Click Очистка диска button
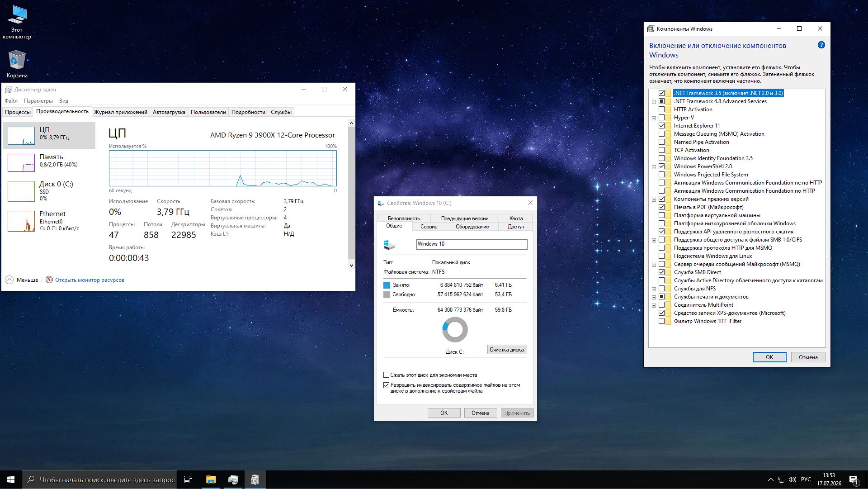 (x=507, y=350)
